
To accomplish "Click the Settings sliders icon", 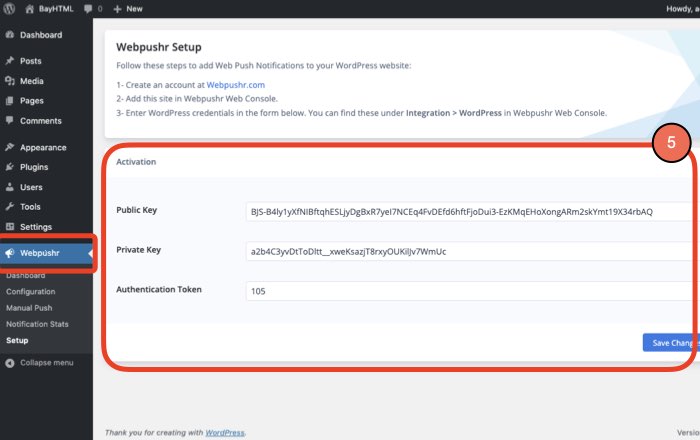I will 10,227.
